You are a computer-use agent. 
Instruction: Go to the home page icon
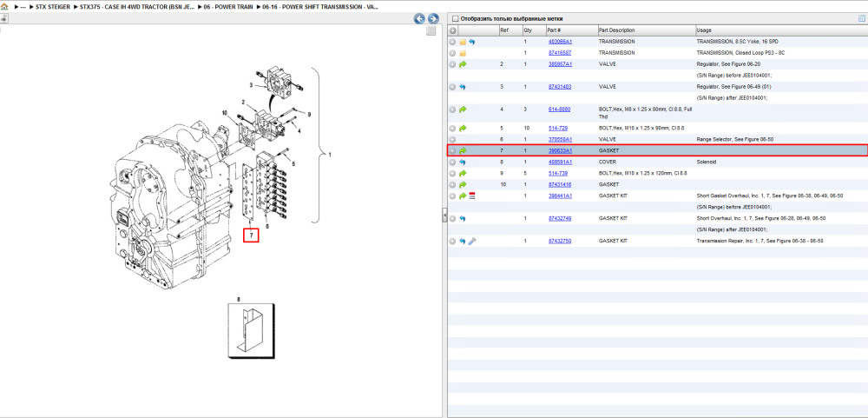pos(3,7)
